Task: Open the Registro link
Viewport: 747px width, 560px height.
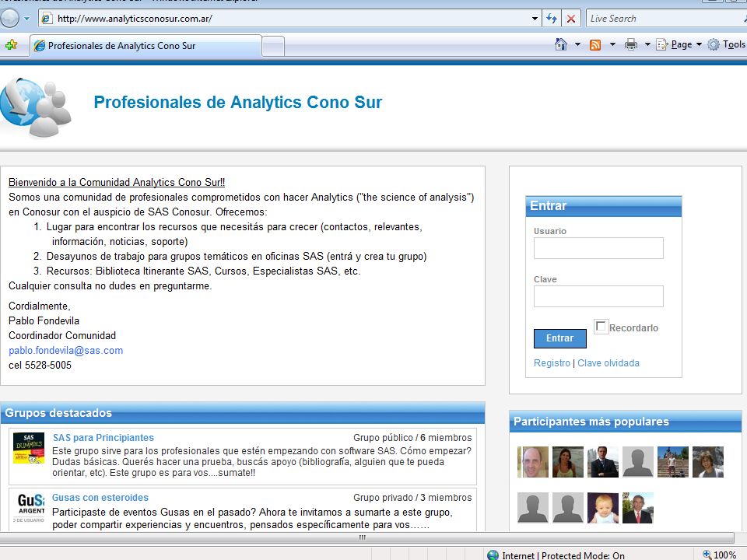Action: (x=552, y=363)
